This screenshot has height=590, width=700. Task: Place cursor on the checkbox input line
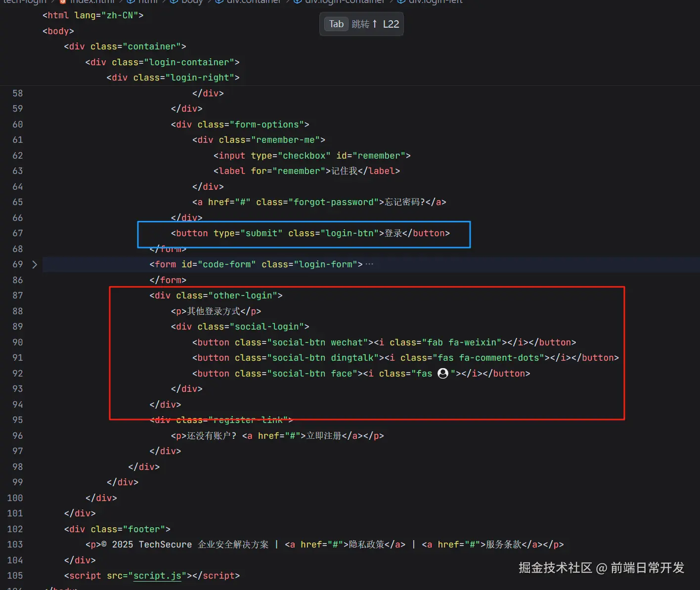click(312, 156)
